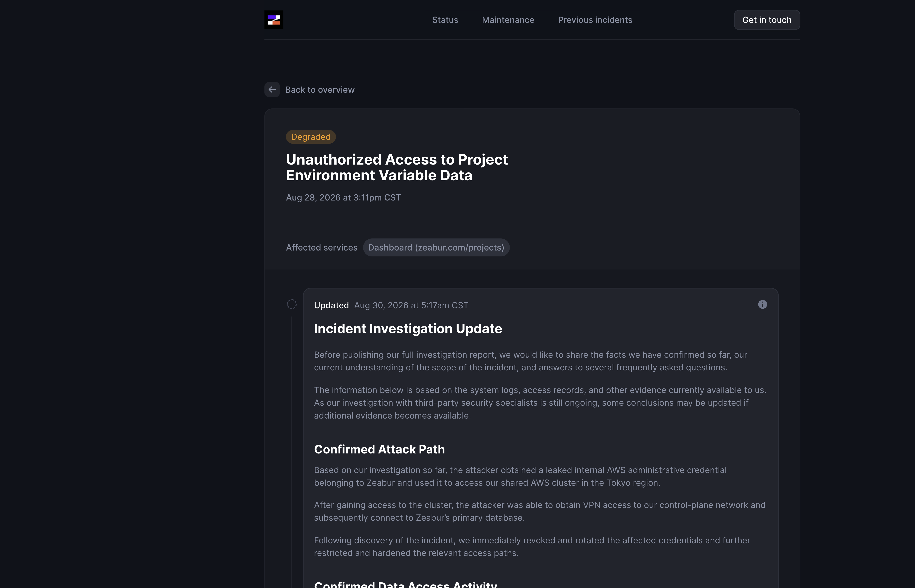Select the Dashboard (zeabur.com/projects) service chip

(x=436, y=247)
